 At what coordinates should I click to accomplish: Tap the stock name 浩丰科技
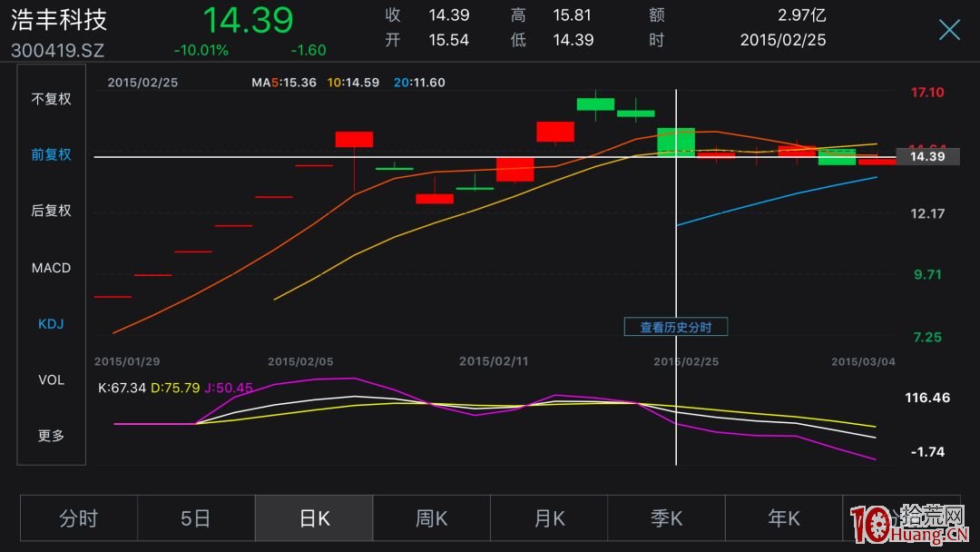point(59,20)
